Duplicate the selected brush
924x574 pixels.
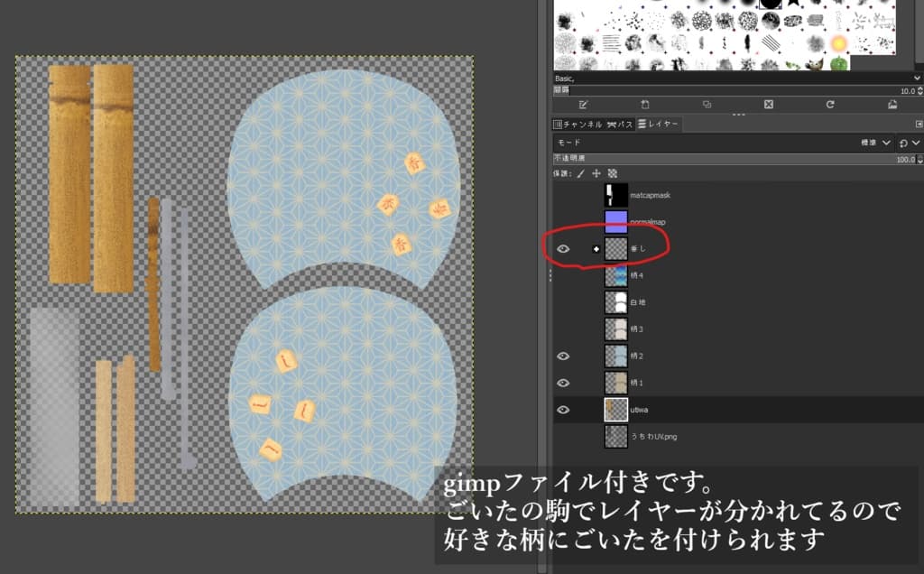(x=706, y=104)
